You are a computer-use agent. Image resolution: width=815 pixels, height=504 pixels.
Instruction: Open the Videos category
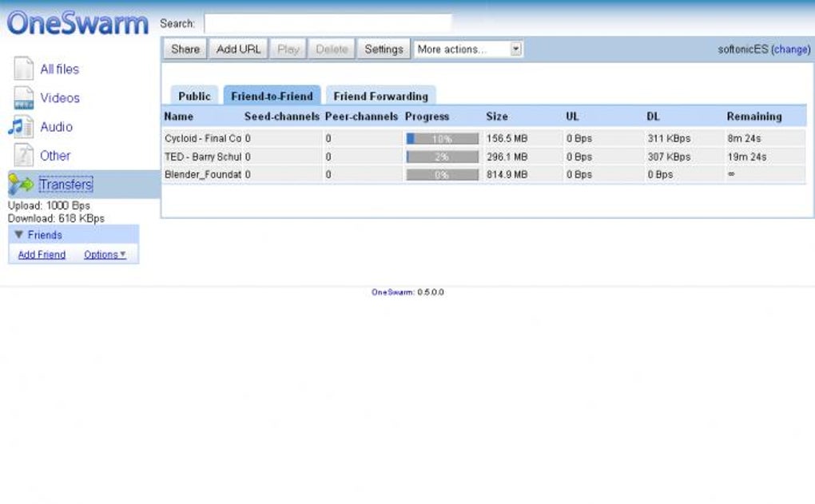(60, 97)
